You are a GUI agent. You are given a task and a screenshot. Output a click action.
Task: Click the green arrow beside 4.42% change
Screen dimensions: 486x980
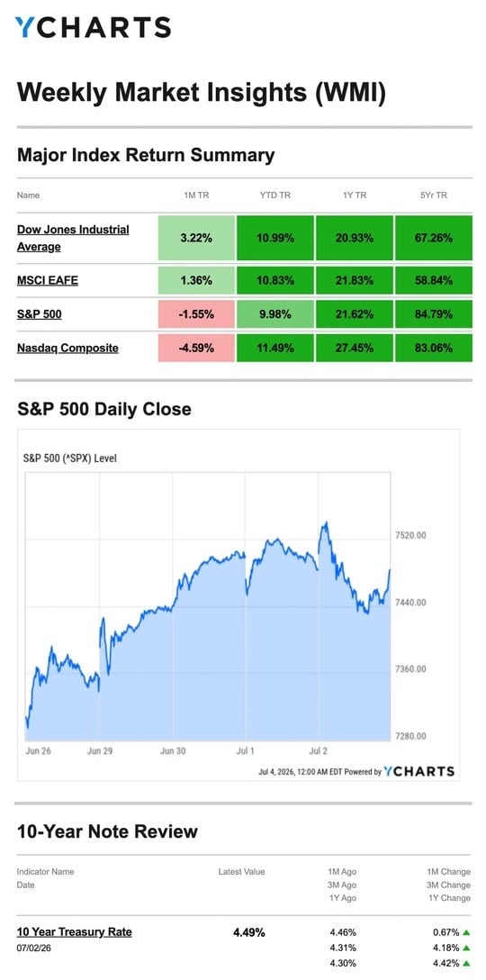[466, 963]
